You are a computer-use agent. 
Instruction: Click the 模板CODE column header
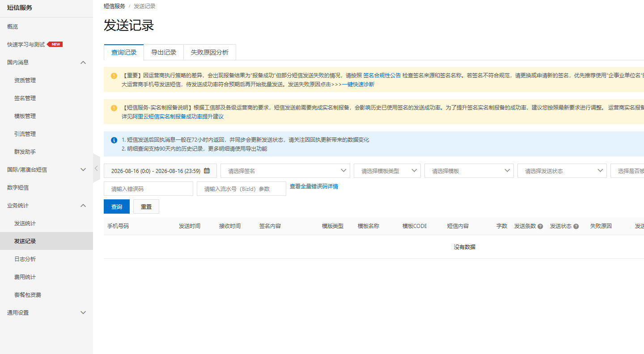(415, 226)
